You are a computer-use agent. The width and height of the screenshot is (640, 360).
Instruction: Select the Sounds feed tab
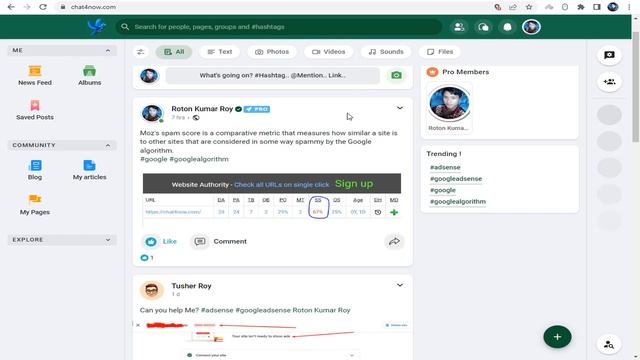coord(386,52)
